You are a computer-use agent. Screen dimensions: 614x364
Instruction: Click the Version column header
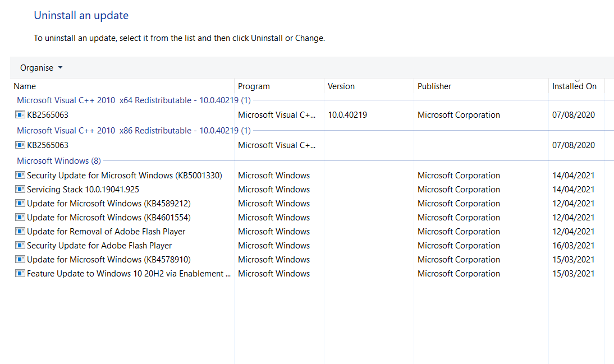[341, 86]
